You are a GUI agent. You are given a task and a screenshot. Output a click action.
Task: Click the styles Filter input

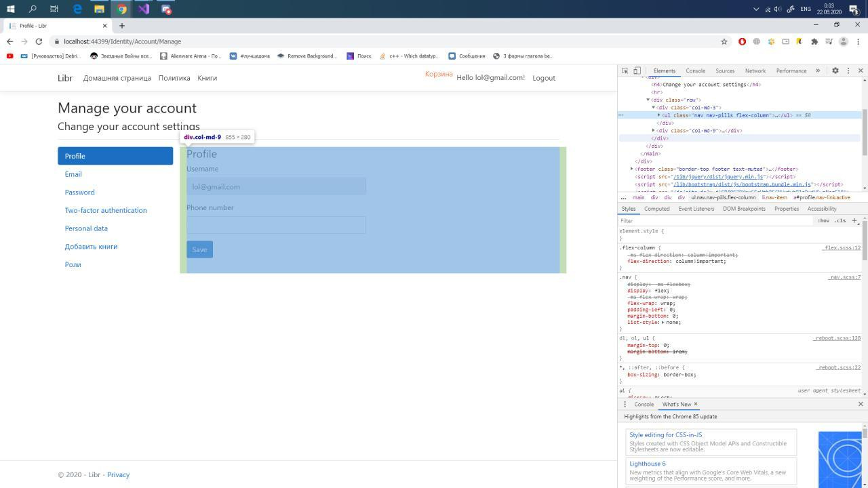click(715, 220)
